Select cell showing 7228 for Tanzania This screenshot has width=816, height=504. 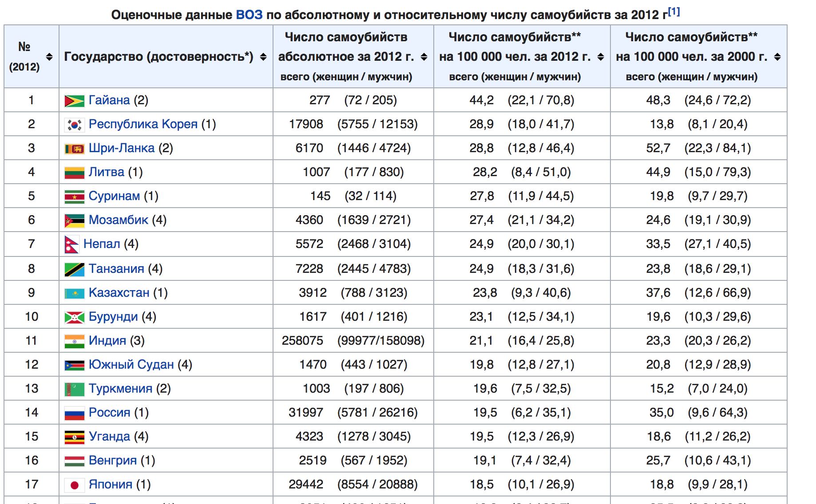[x=353, y=269]
